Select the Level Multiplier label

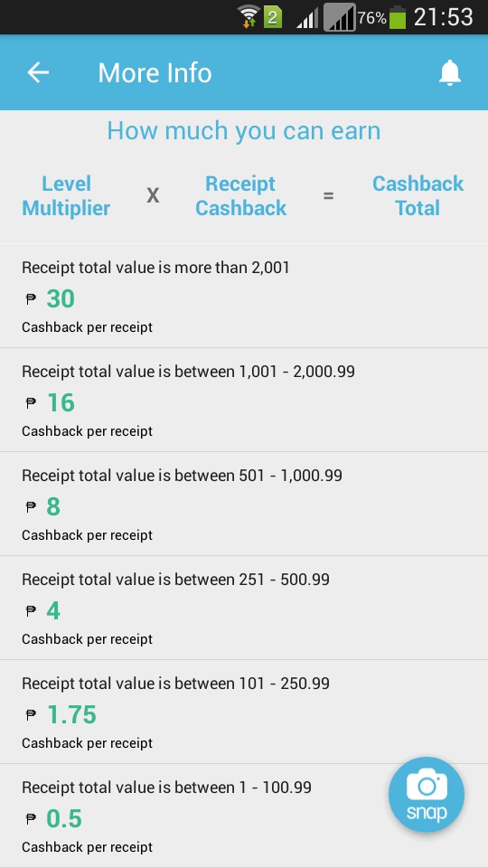pos(66,196)
